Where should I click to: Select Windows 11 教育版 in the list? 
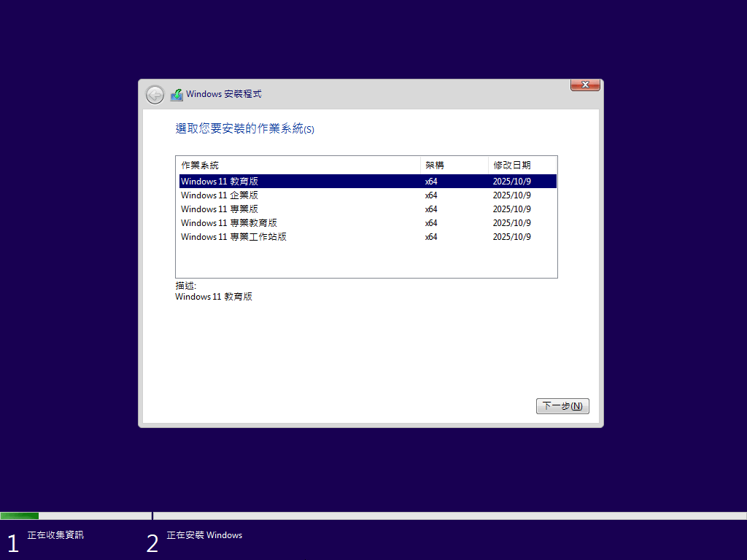(219, 182)
